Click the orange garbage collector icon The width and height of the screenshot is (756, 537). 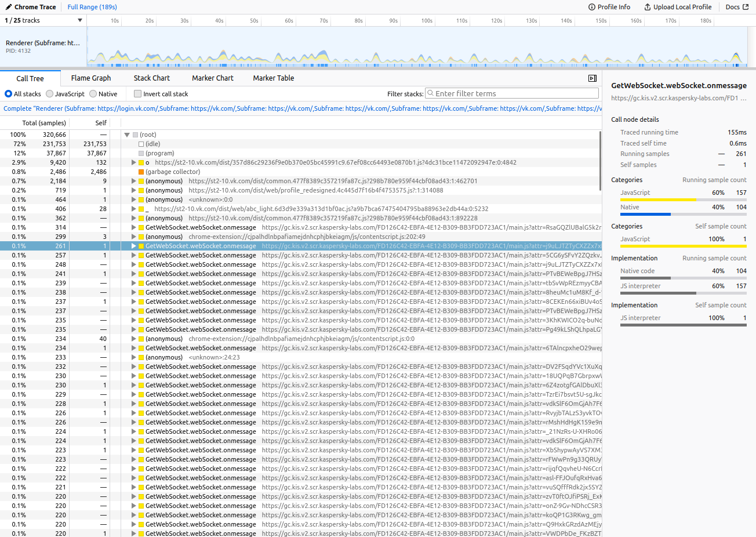pyautogui.click(x=141, y=172)
